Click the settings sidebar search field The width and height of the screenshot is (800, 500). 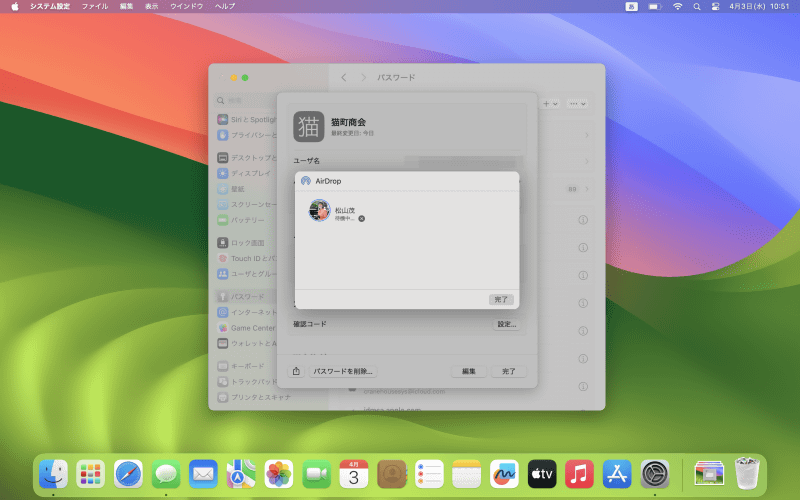click(x=247, y=101)
